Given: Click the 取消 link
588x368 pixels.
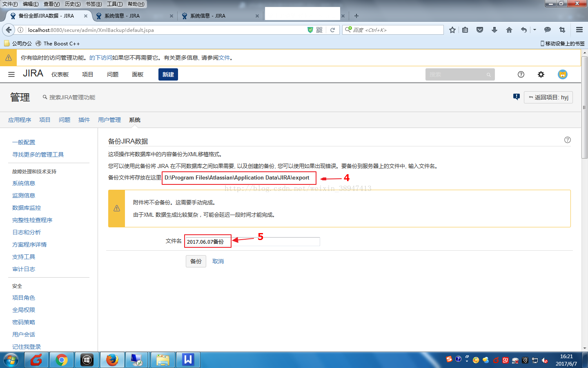Looking at the screenshot, I should click(x=218, y=261).
